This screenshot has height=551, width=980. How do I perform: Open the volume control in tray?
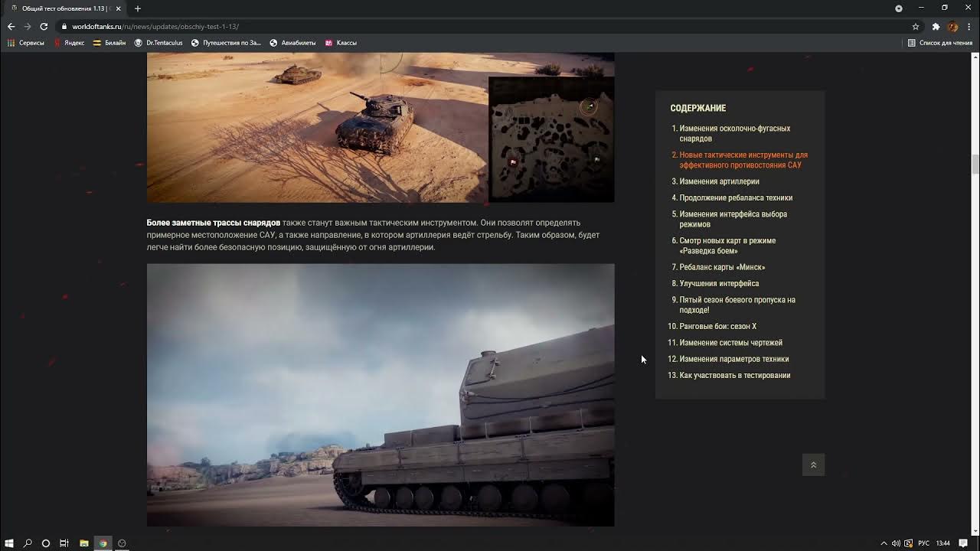(x=896, y=543)
